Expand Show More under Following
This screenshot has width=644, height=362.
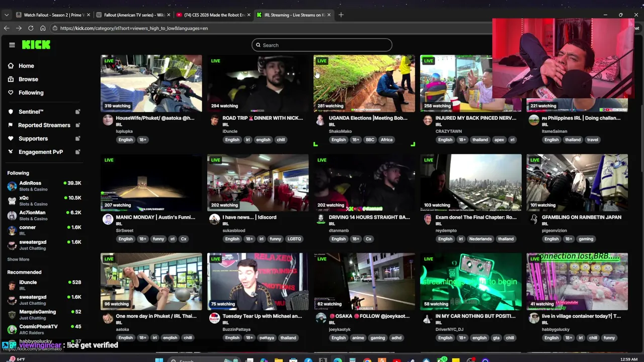(18, 259)
